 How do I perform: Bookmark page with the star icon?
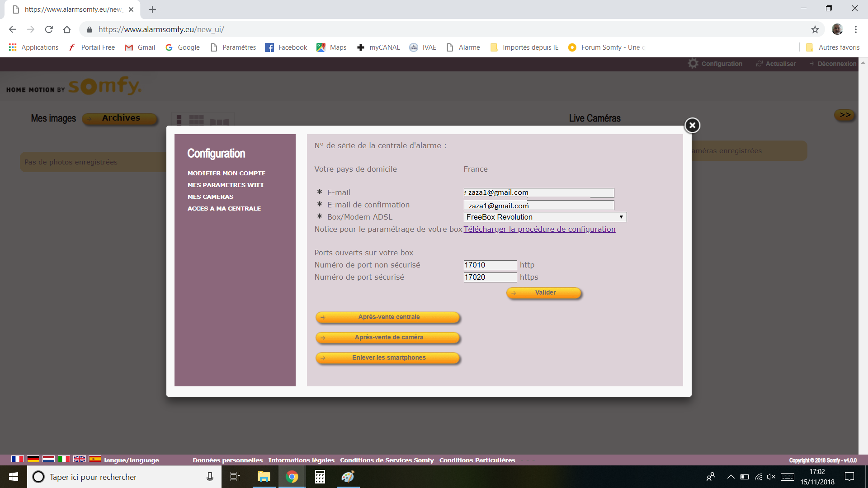click(x=815, y=29)
